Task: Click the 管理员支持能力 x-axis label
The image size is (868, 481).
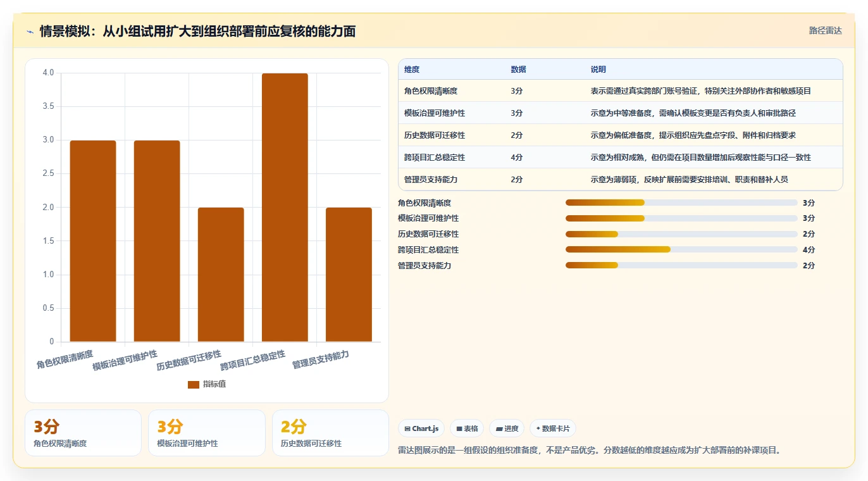Action: pos(320,359)
